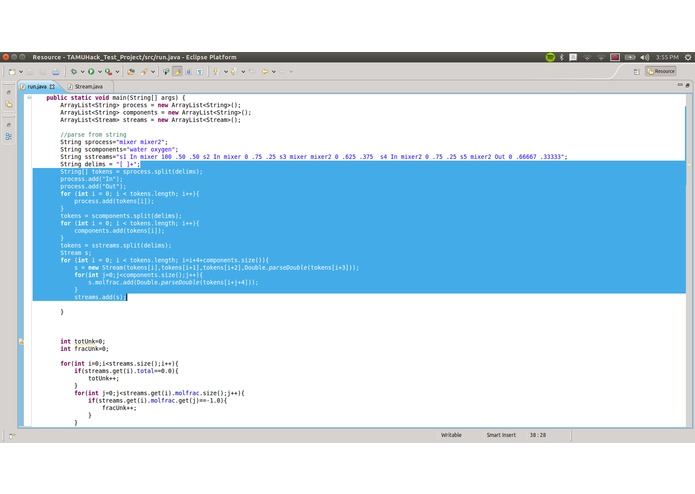This screenshot has height=494, width=695.
Task: Select the run.java editor tab
Action: [37, 86]
